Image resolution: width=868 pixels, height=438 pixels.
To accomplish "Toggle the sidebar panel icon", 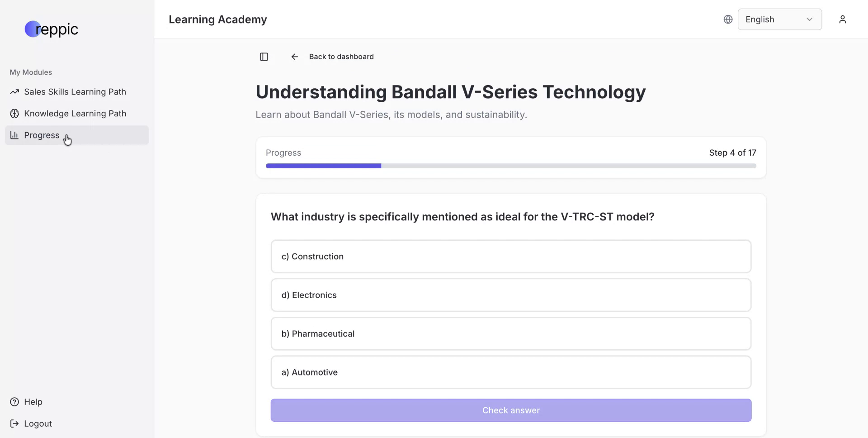I will click(x=264, y=57).
